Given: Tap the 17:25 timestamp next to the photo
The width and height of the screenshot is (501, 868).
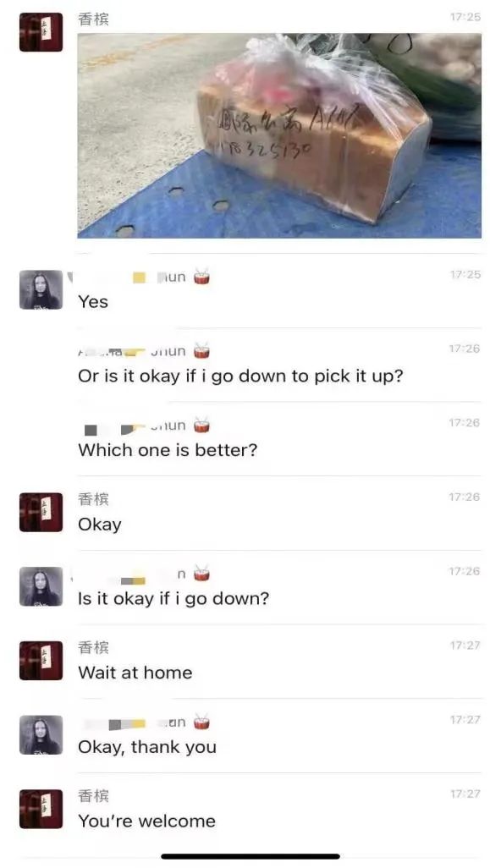Looking at the screenshot, I should point(465,17).
